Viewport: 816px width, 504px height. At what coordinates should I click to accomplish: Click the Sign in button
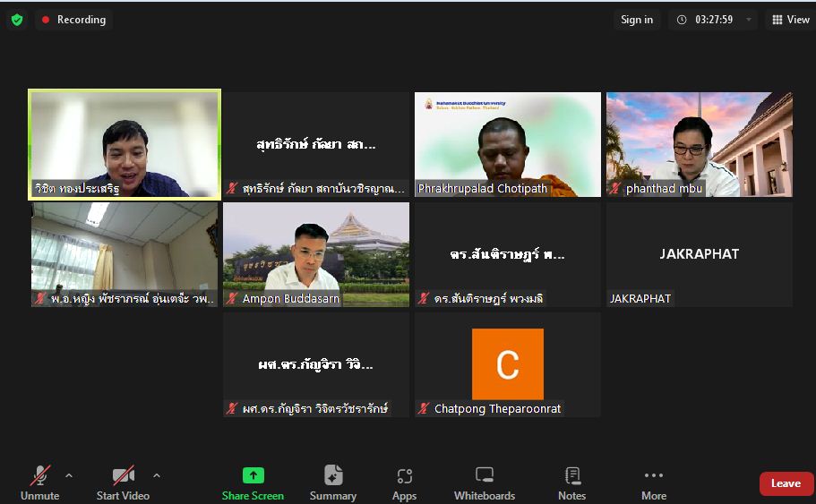(637, 20)
